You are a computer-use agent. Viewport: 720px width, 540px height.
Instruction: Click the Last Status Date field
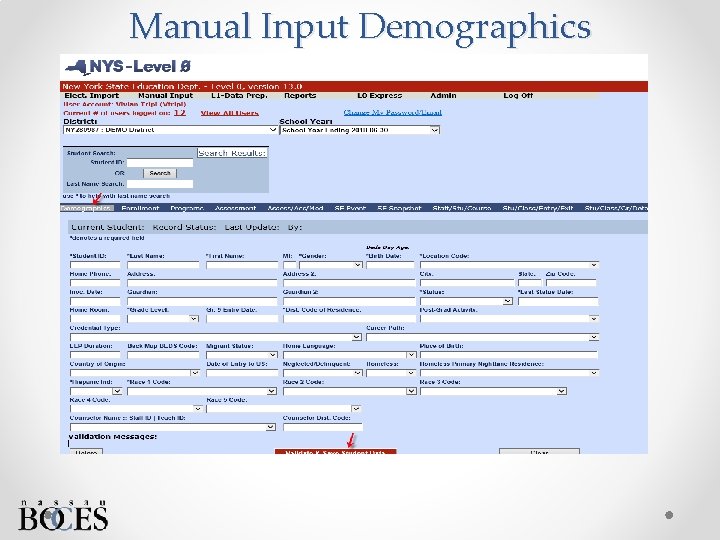pyautogui.click(x=558, y=301)
